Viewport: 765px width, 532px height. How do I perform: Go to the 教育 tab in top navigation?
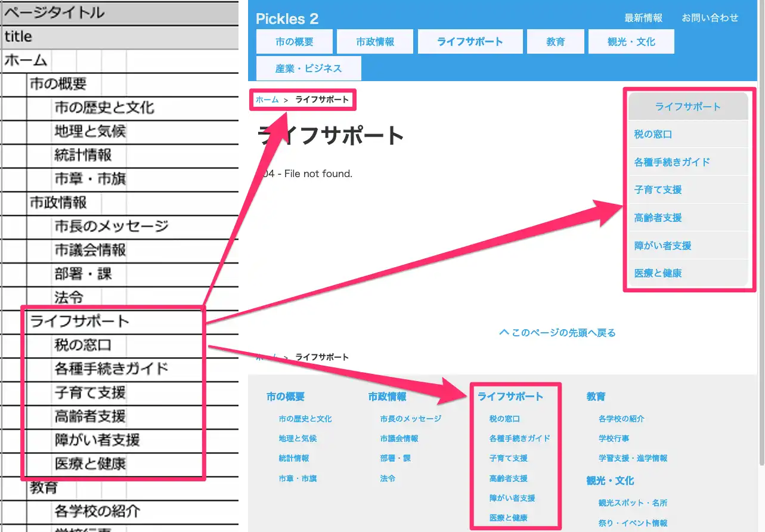555,42
